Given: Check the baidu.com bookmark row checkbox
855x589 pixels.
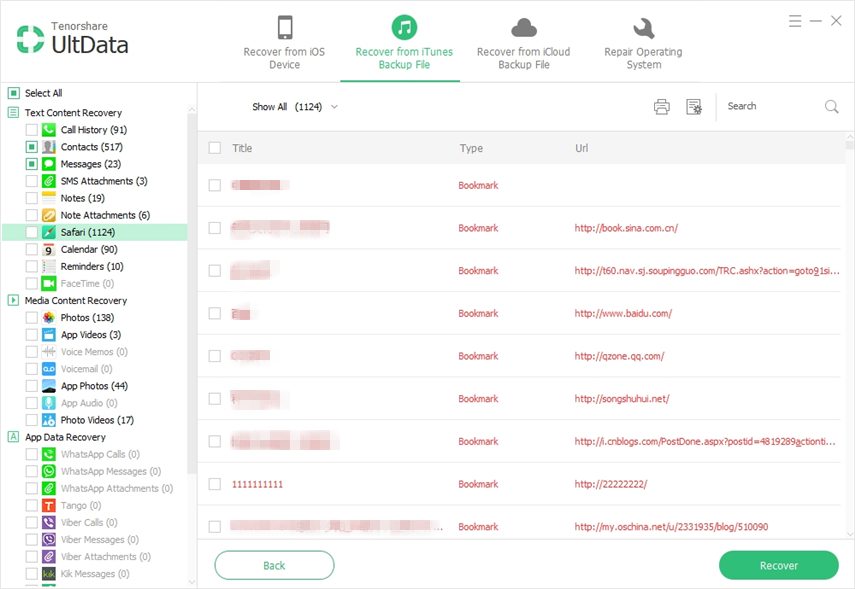Looking at the screenshot, I should (x=215, y=314).
